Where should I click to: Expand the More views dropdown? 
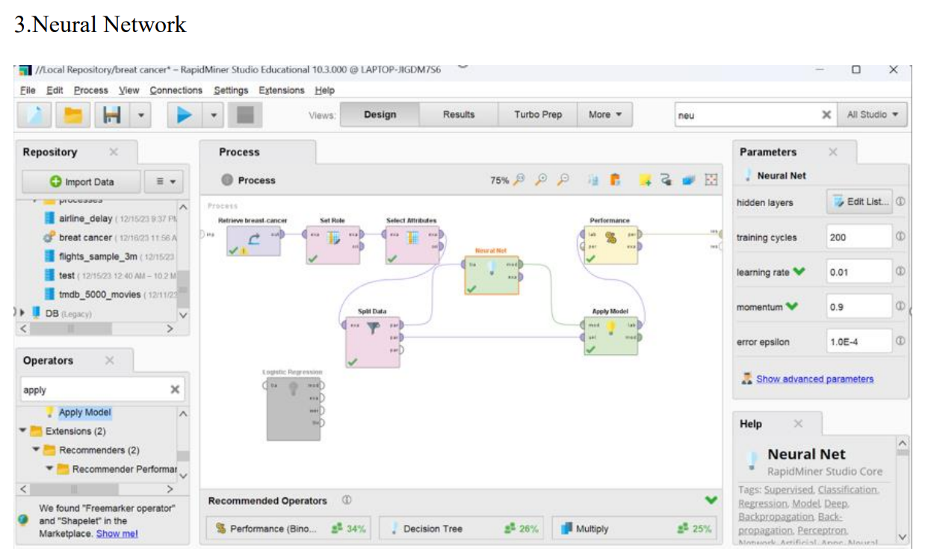(604, 115)
